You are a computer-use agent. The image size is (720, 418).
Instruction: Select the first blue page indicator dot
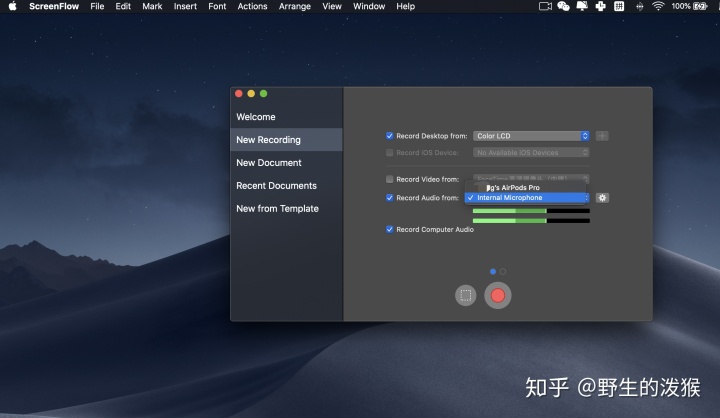coord(493,271)
